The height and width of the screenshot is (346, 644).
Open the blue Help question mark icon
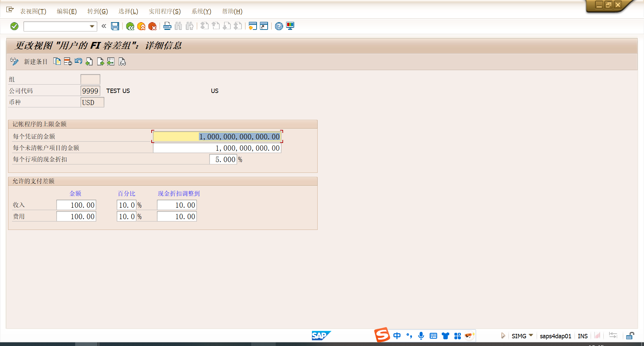click(279, 26)
